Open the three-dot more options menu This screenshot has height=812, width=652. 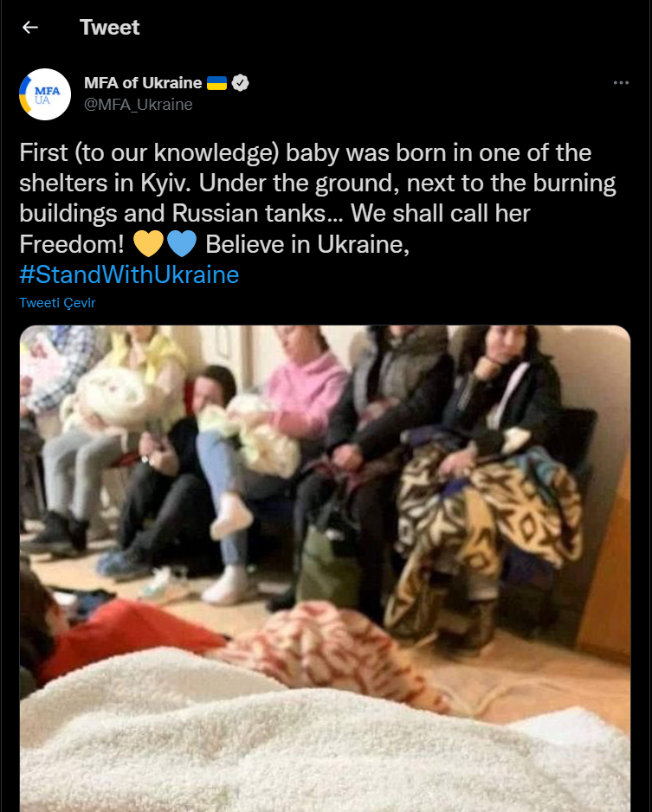pos(621,83)
